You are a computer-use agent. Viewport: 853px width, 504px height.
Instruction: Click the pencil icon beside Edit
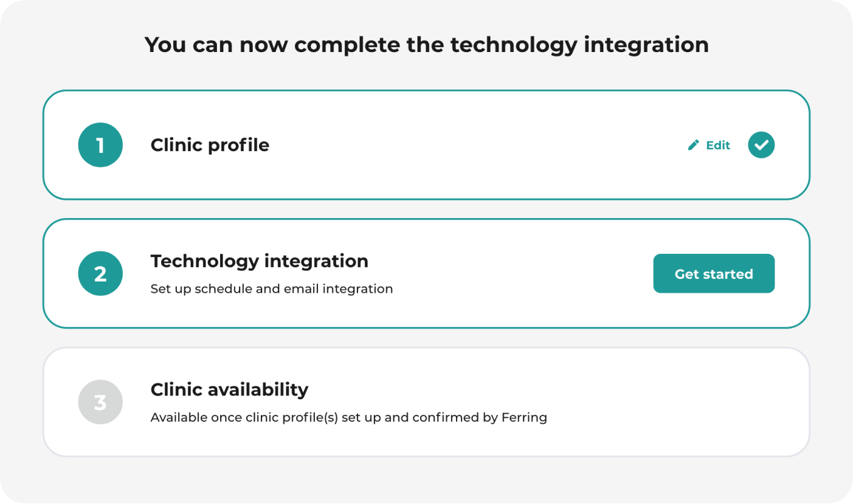pos(693,145)
